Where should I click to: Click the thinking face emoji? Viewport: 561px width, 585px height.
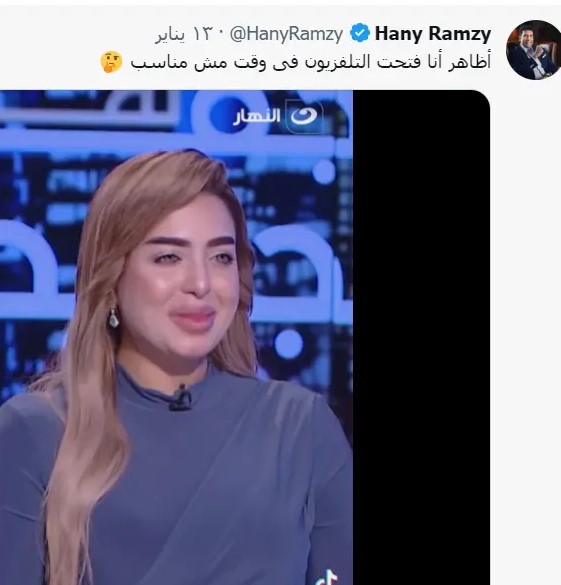111,62
